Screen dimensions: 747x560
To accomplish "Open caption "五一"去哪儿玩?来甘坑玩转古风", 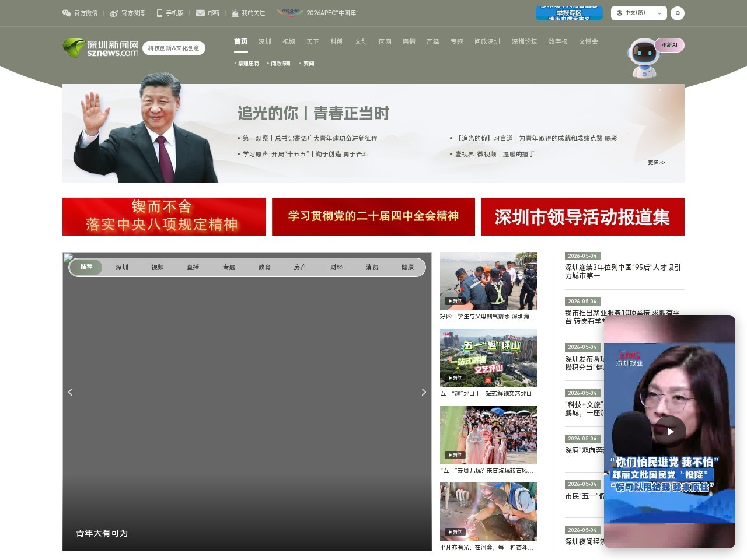I will [487, 470].
